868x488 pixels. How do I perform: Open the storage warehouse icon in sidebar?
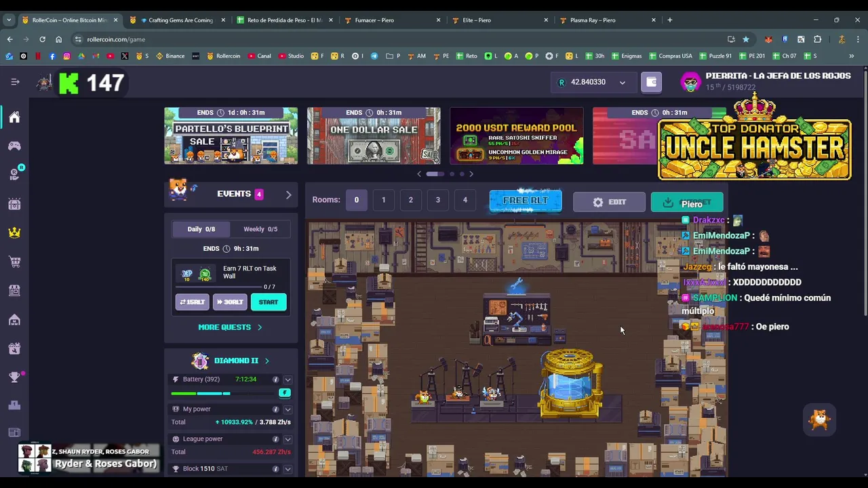coord(14,319)
